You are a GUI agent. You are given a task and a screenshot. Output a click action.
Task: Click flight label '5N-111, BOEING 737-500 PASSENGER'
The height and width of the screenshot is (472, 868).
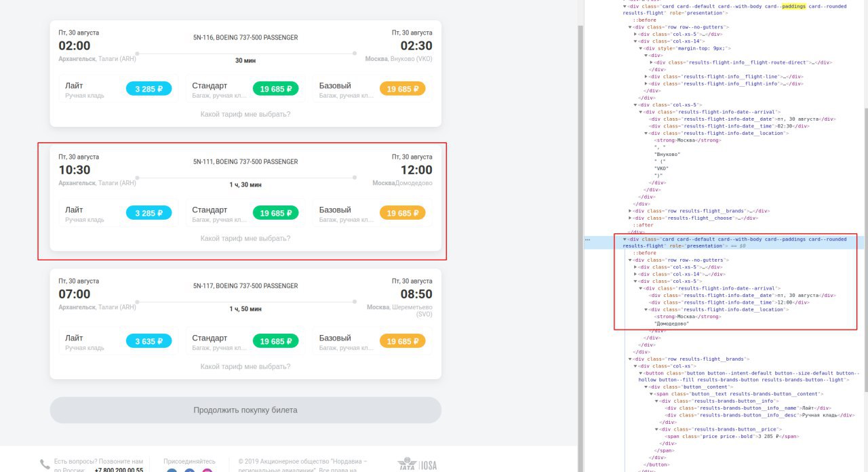(245, 162)
